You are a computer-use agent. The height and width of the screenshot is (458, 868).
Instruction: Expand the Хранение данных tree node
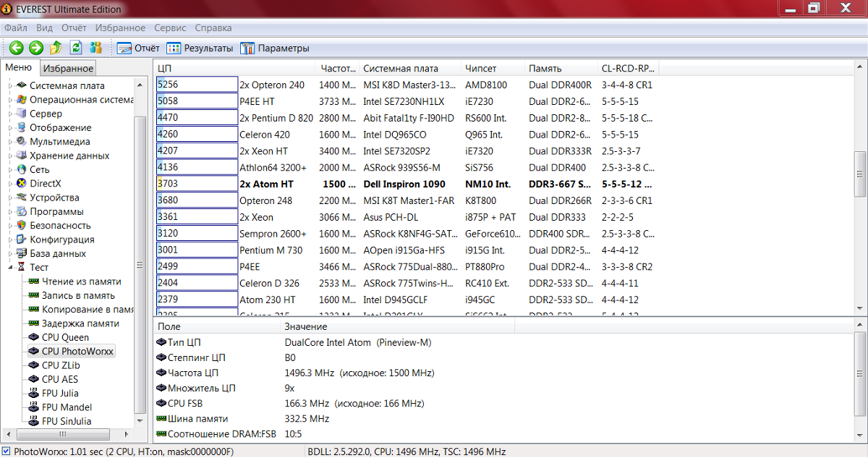(x=11, y=156)
